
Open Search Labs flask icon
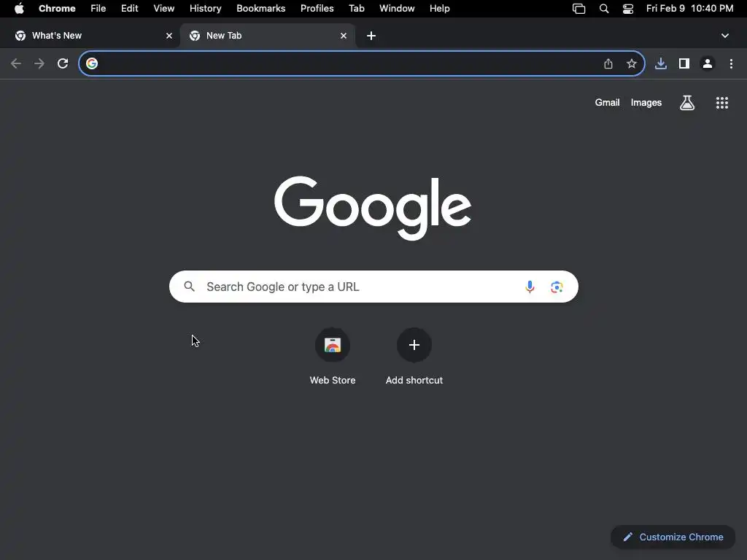(687, 102)
